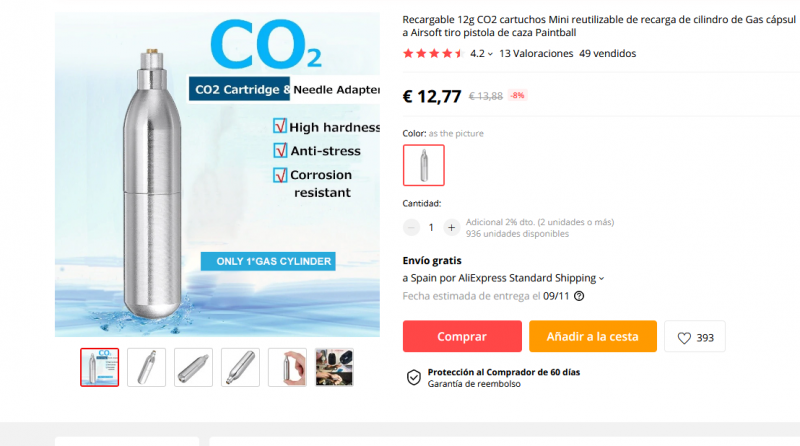Click the buyer protection shield icon
The width and height of the screenshot is (800, 446).
pyautogui.click(x=413, y=377)
